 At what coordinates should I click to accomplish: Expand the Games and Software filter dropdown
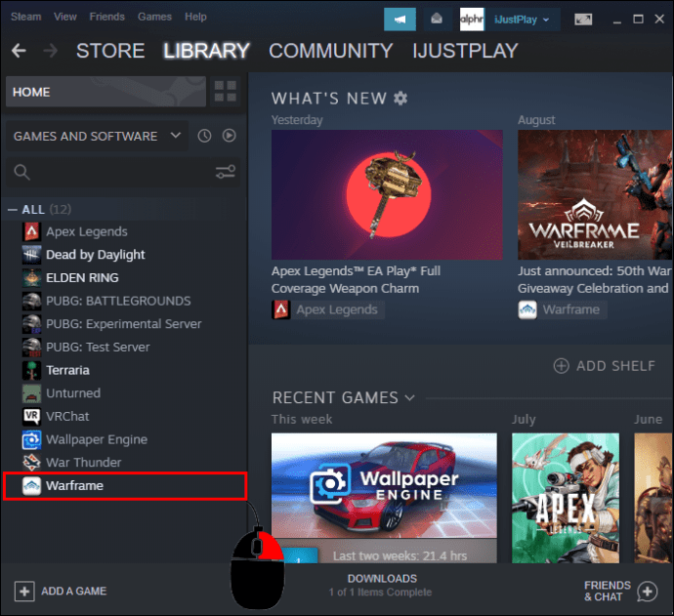97,136
